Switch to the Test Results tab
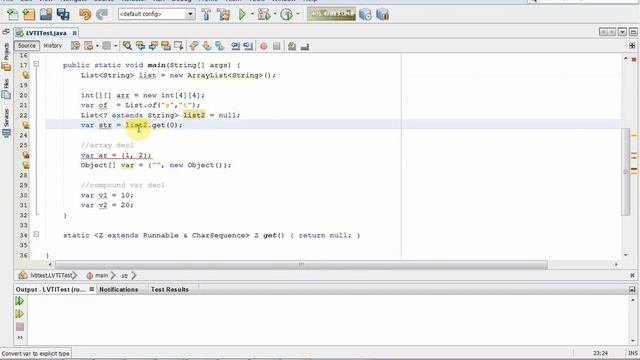Image resolution: width=640 pixels, height=360 pixels. coord(169,289)
